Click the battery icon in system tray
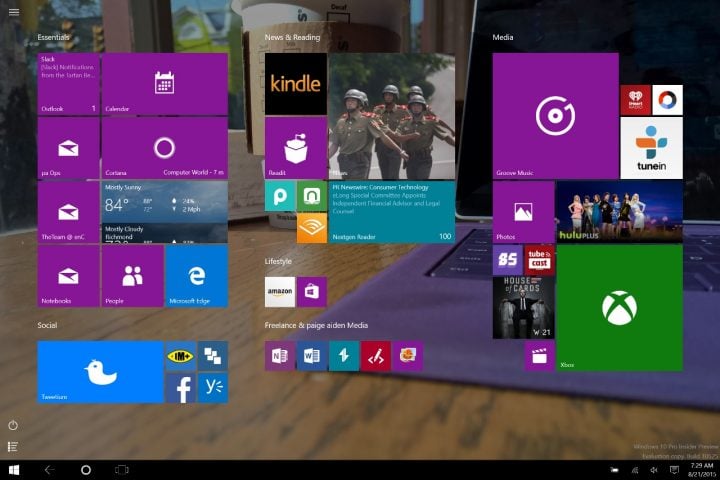The height and width of the screenshot is (480, 720). click(614, 470)
